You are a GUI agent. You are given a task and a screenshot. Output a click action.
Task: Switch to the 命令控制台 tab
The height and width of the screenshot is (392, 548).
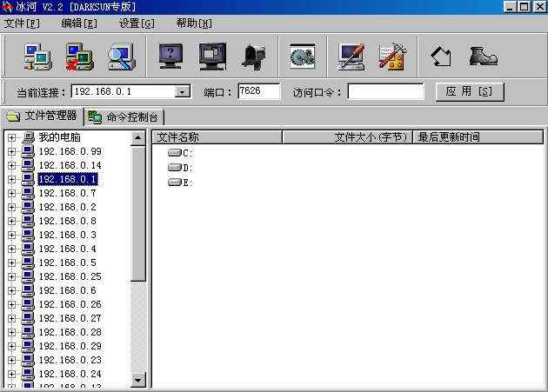[124, 117]
